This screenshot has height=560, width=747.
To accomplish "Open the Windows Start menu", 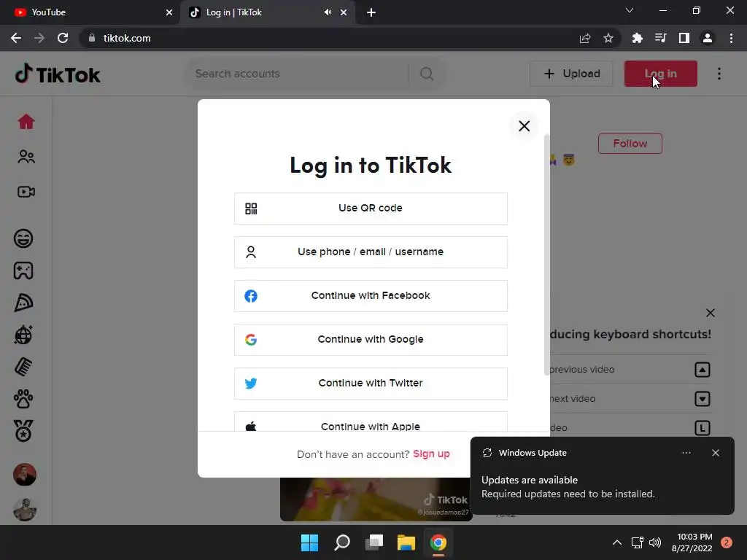I will [309, 542].
